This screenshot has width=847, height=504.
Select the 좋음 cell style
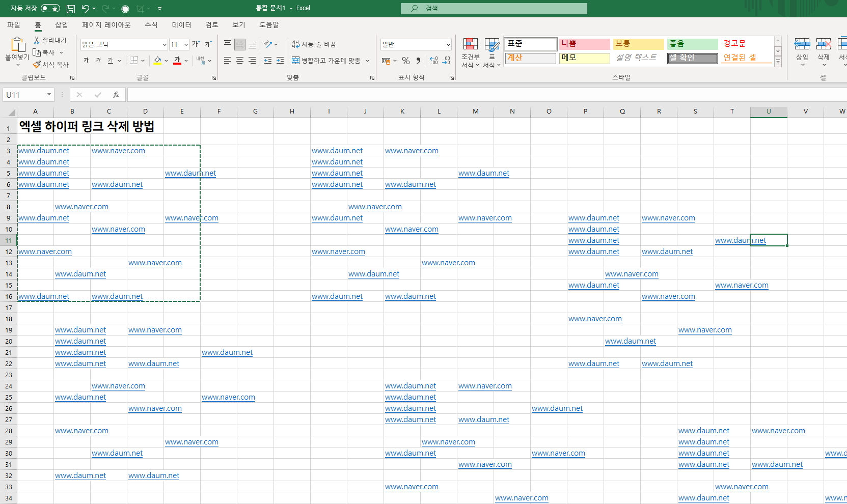[693, 44]
